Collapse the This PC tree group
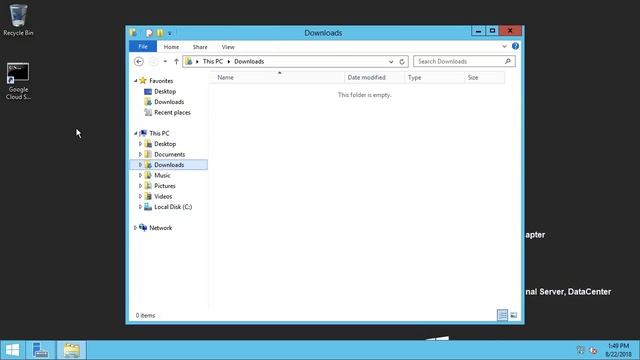640x360 pixels. pos(136,133)
